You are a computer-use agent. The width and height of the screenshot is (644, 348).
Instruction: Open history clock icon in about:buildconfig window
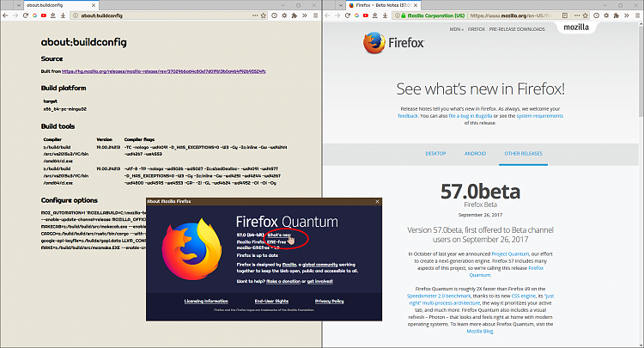(275, 15)
